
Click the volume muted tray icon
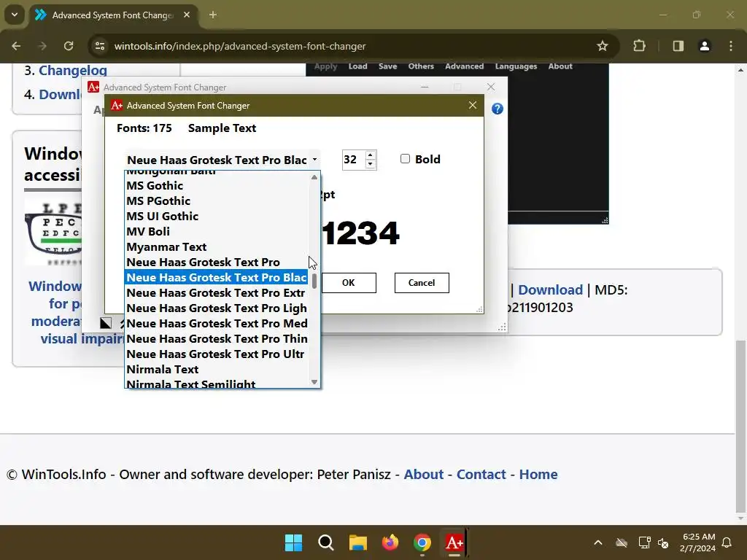663,542
